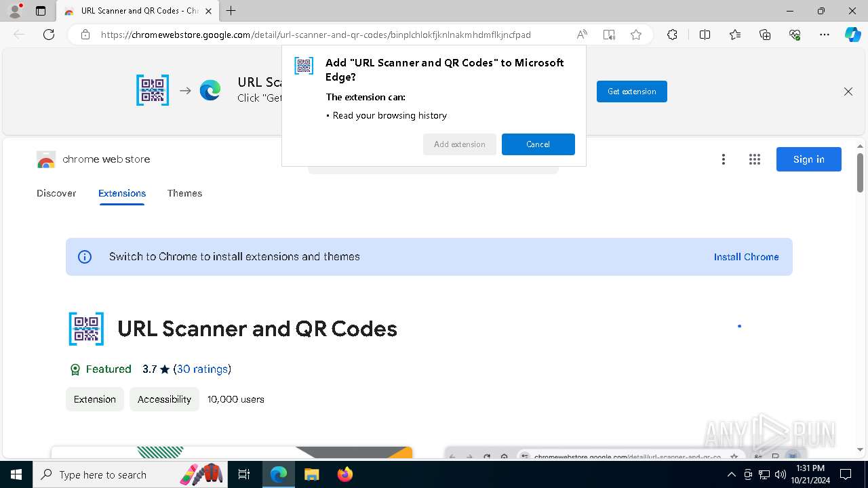The width and height of the screenshot is (868, 488).
Task: Go to the Discover tab
Action: (x=56, y=193)
